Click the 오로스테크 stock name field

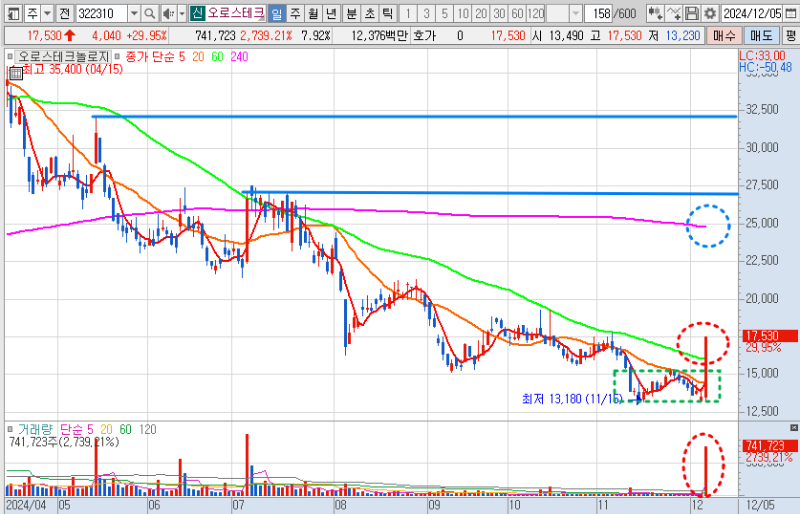coord(236,13)
